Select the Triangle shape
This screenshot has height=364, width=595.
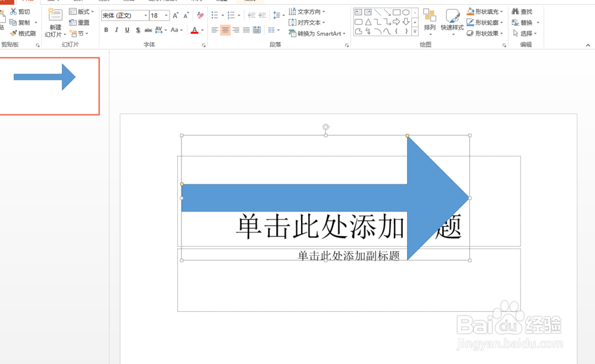point(368,21)
